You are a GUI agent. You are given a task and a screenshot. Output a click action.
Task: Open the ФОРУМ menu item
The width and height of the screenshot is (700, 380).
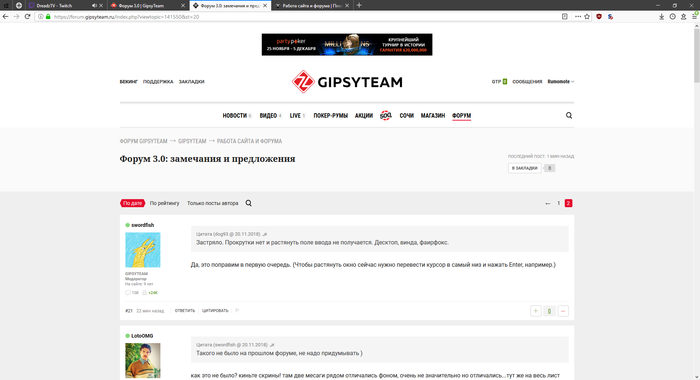(x=461, y=116)
